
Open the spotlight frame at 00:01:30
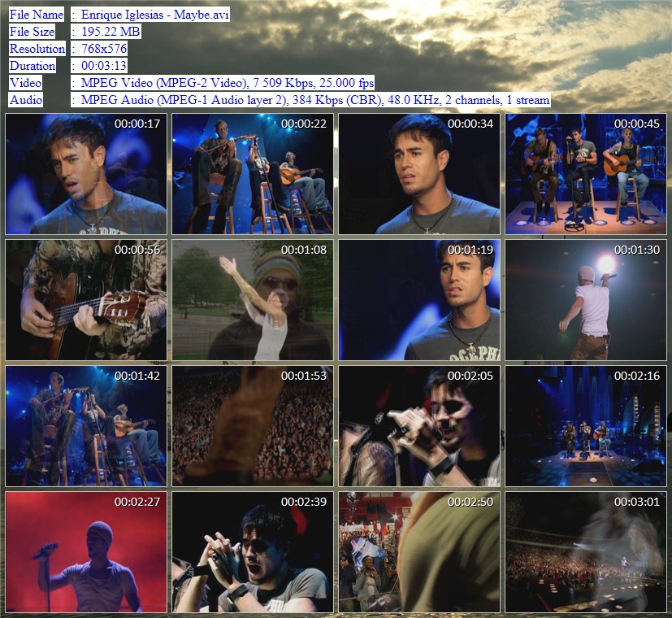(x=586, y=300)
